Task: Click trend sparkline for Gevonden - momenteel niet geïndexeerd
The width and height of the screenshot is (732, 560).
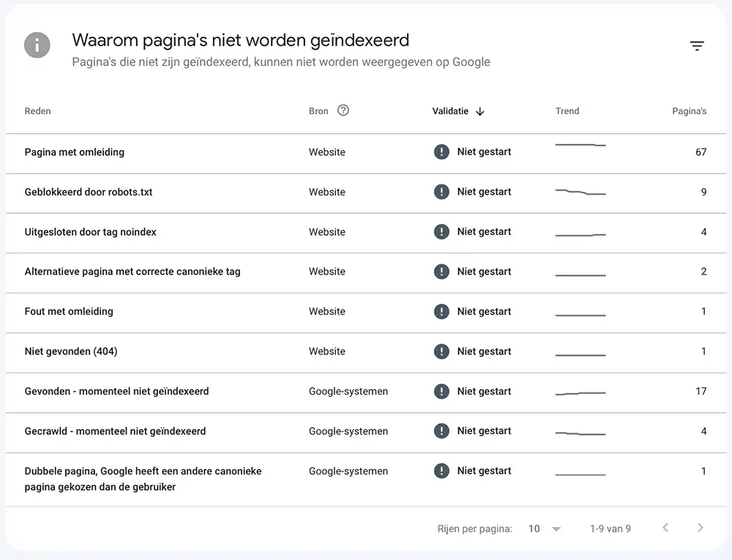Action: pyautogui.click(x=580, y=393)
